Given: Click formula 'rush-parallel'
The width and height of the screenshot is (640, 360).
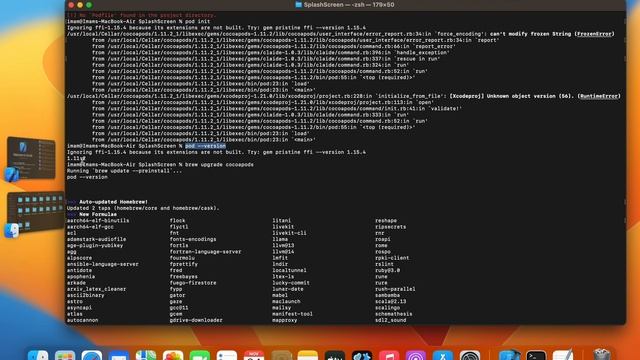Looking at the screenshot, I should click(395, 289).
